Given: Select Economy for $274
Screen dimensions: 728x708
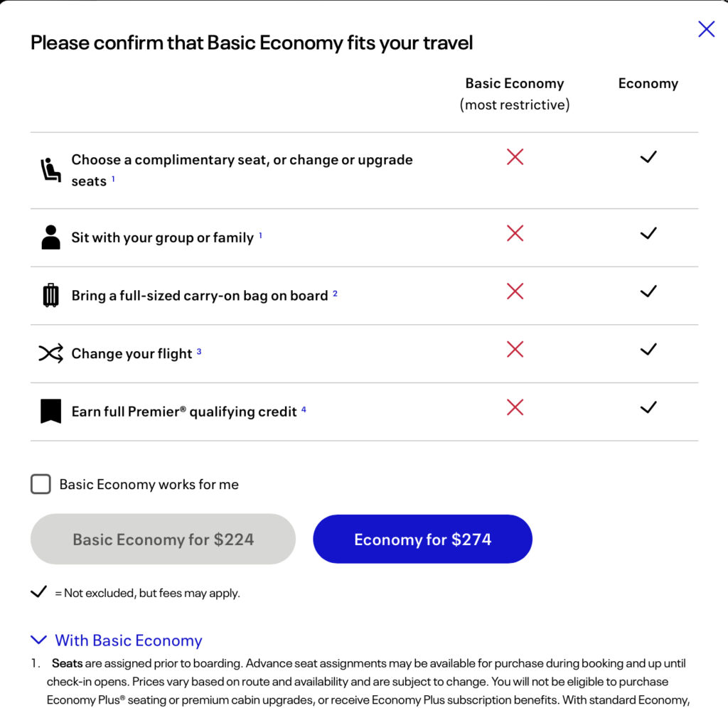Looking at the screenshot, I should coord(422,540).
